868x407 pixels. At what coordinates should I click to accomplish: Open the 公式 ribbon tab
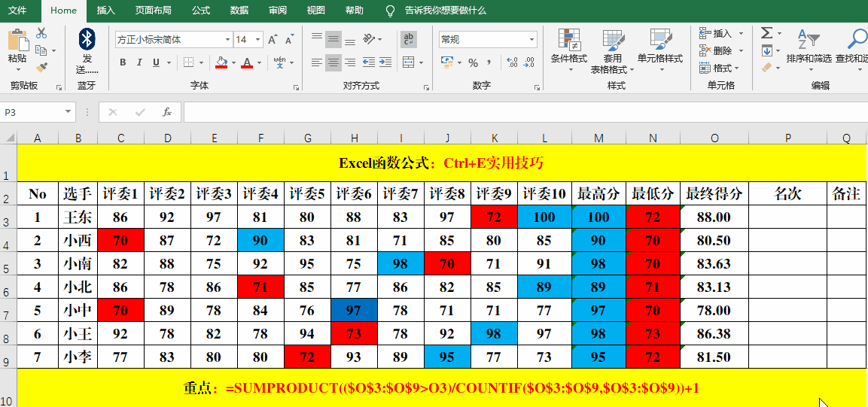coord(201,11)
